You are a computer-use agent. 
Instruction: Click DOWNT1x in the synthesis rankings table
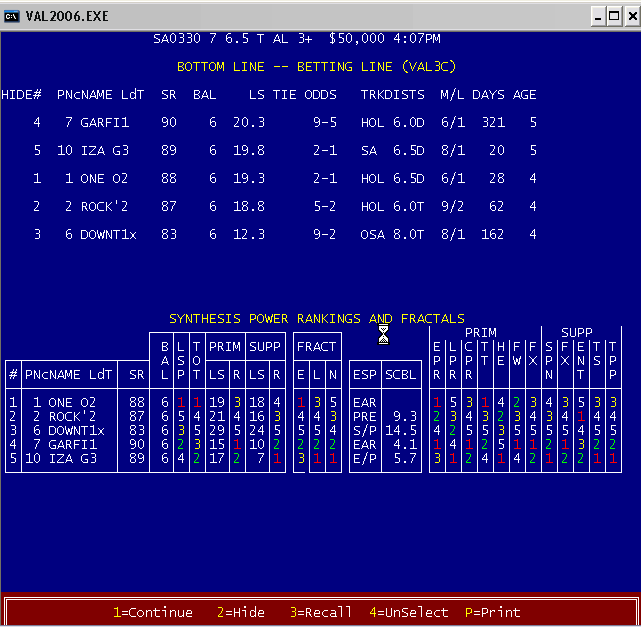76,431
